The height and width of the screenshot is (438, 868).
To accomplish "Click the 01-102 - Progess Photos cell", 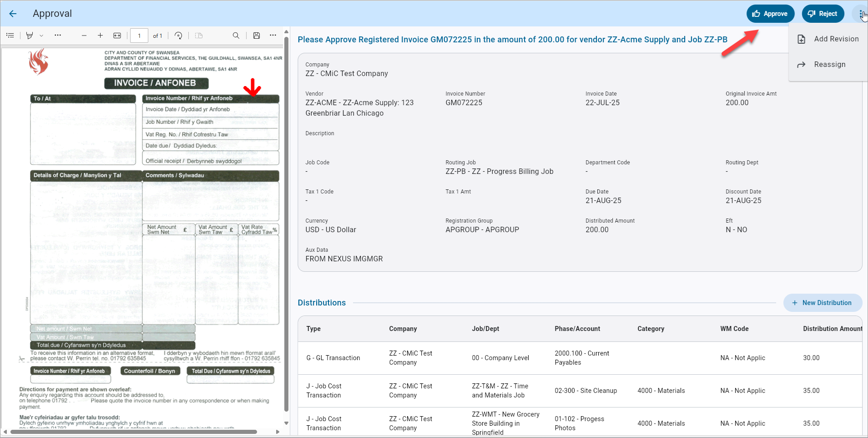I will click(579, 423).
